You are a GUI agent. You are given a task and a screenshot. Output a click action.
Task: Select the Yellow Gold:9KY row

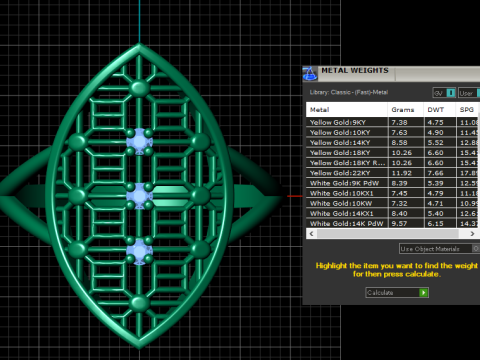tap(392, 122)
